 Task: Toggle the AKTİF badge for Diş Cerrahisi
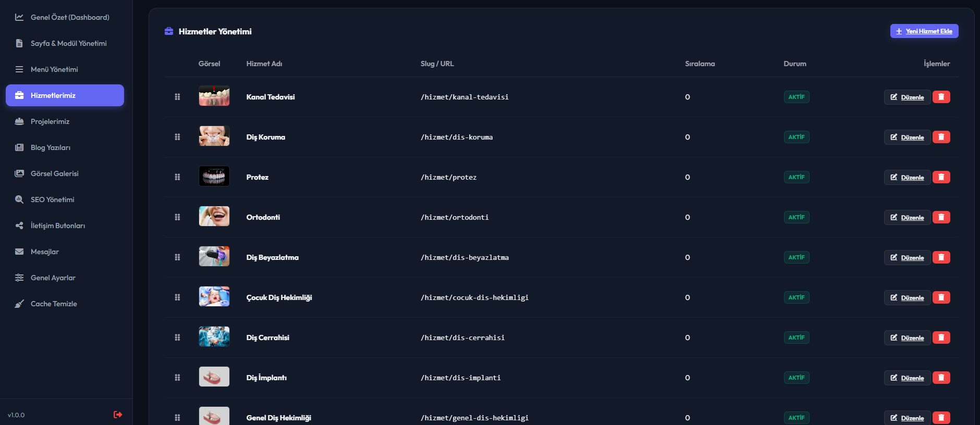[797, 337]
